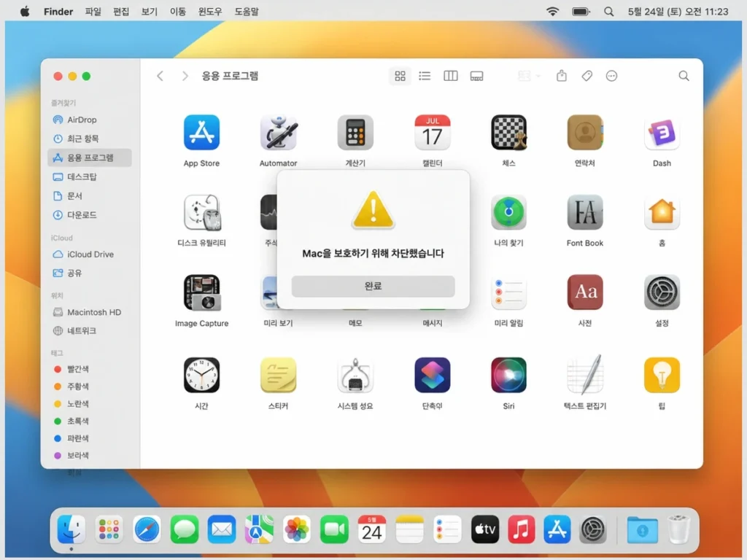Open the 홈 Home app
The image size is (747, 560).
coord(662,212)
